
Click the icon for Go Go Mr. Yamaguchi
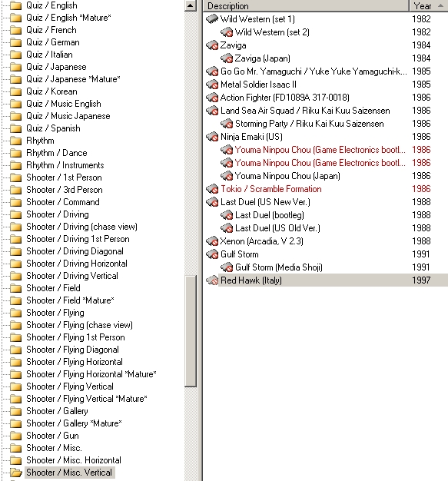coord(212,71)
